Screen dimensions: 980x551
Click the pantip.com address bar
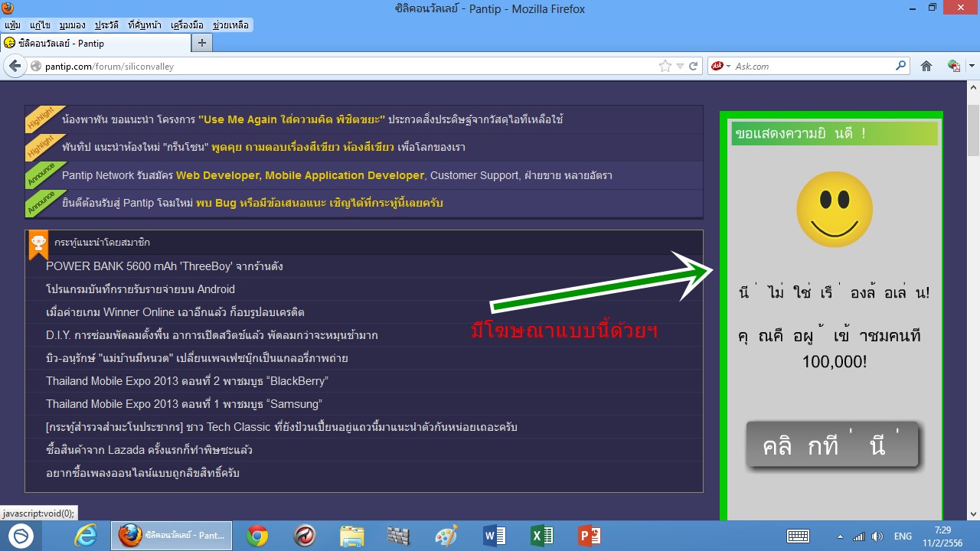[x=348, y=67]
